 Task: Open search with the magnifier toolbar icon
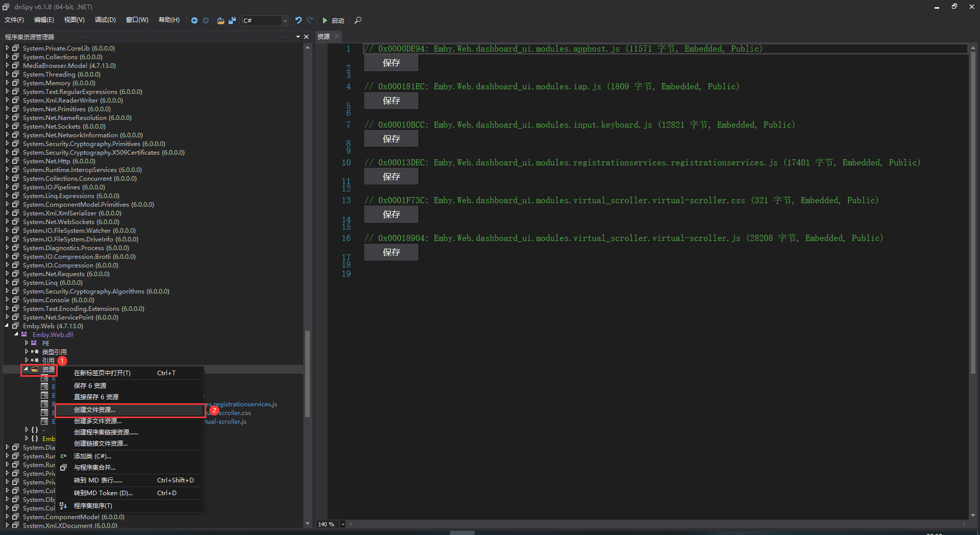[x=357, y=20]
